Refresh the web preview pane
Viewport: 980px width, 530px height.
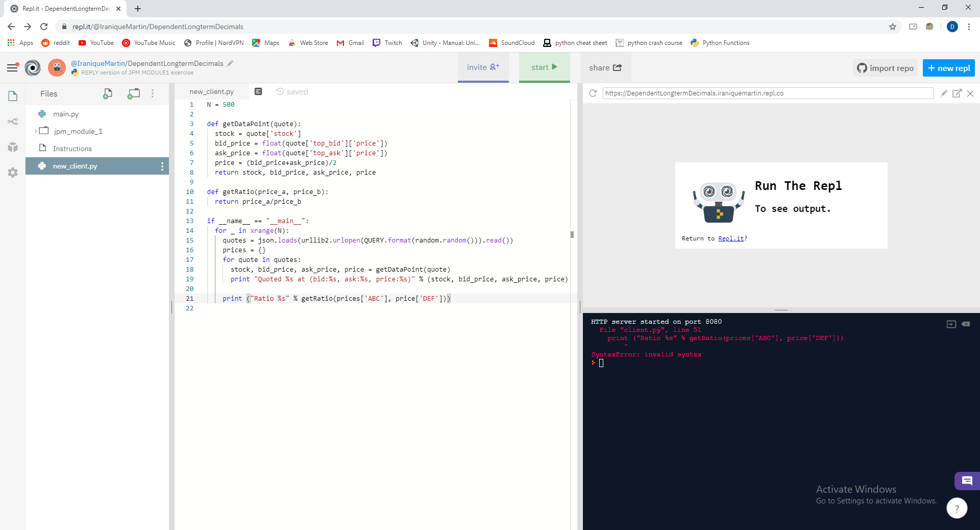click(593, 93)
